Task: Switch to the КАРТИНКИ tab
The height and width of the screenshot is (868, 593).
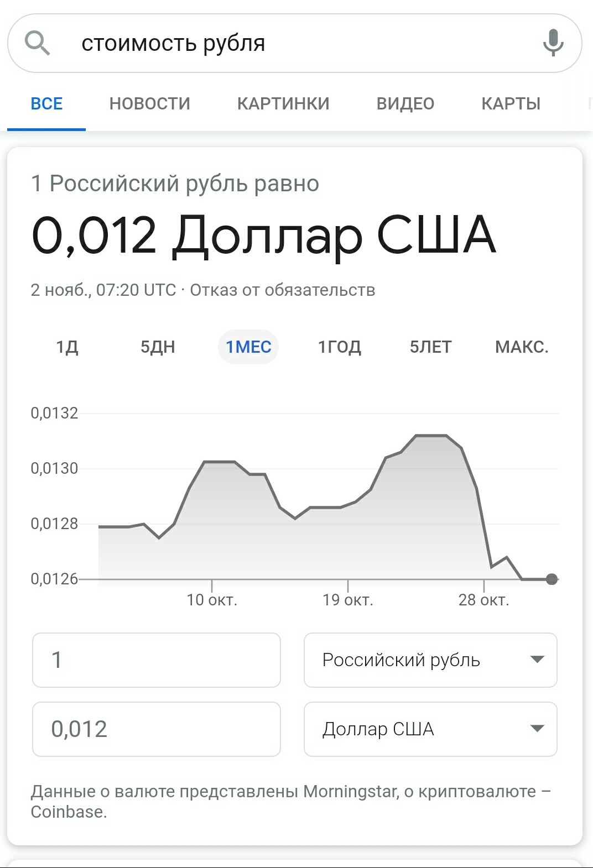Action: point(283,103)
